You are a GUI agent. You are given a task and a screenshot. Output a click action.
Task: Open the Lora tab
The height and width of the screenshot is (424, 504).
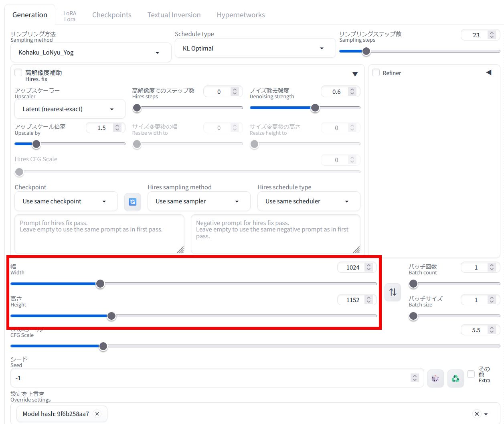click(x=70, y=16)
